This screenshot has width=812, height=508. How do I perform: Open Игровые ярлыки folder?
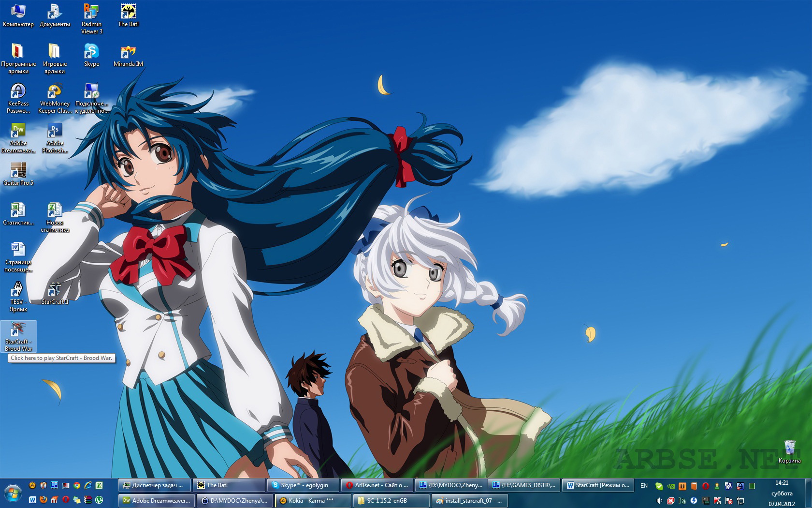55,58
